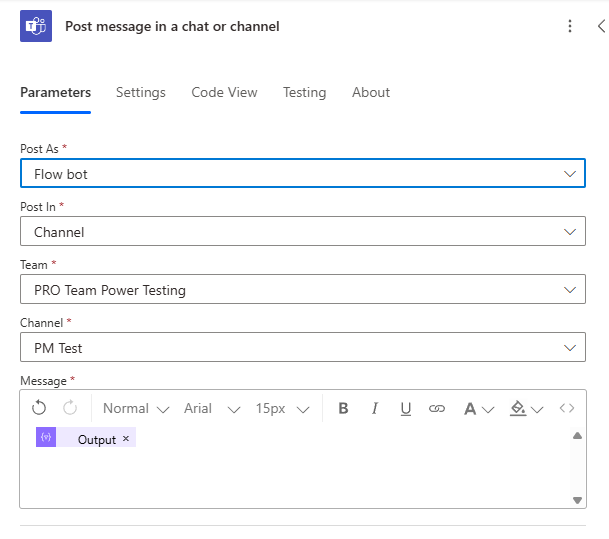The height and width of the screenshot is (539, 609).
Task: Open the three-dot more options menu
Action: pyautogui.click(x=570, y=26)
